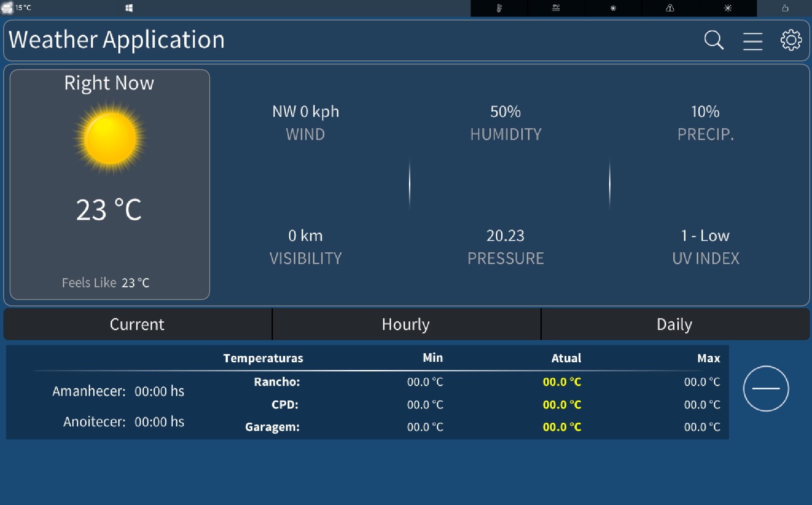Click the thermometer icon in top bar

499,8
